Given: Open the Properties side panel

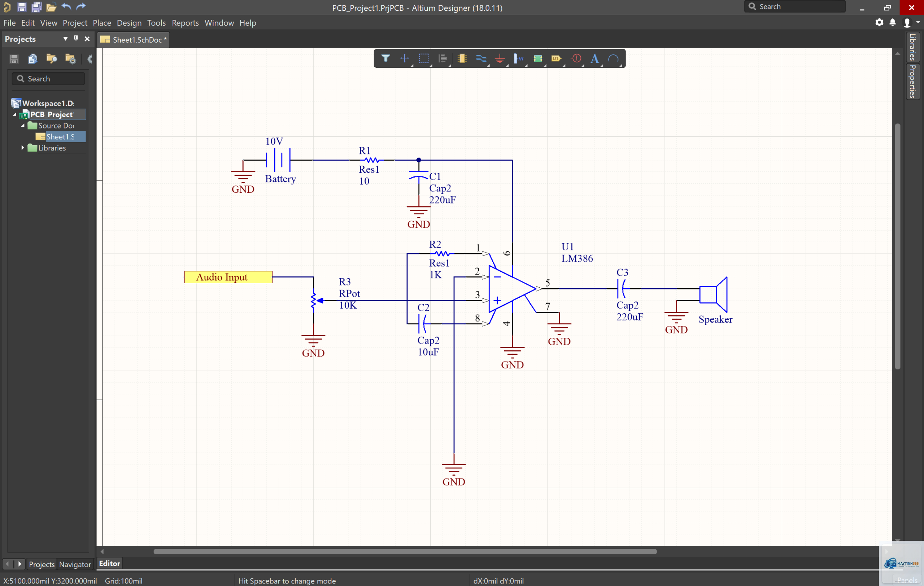Looking at the screenshot, I should [x=912, y=81].
